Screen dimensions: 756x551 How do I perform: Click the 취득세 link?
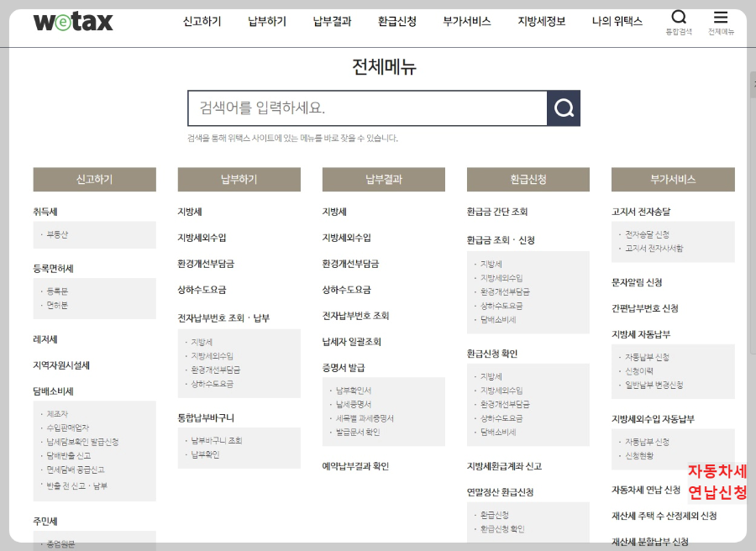tap(46, 209)
